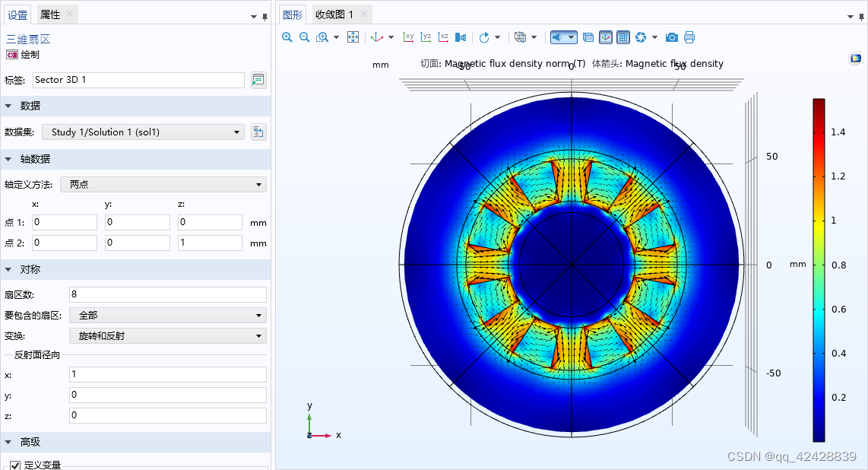Click the print graphics icon
This screenshot has height=470, width=868.
tap(689, 37)
